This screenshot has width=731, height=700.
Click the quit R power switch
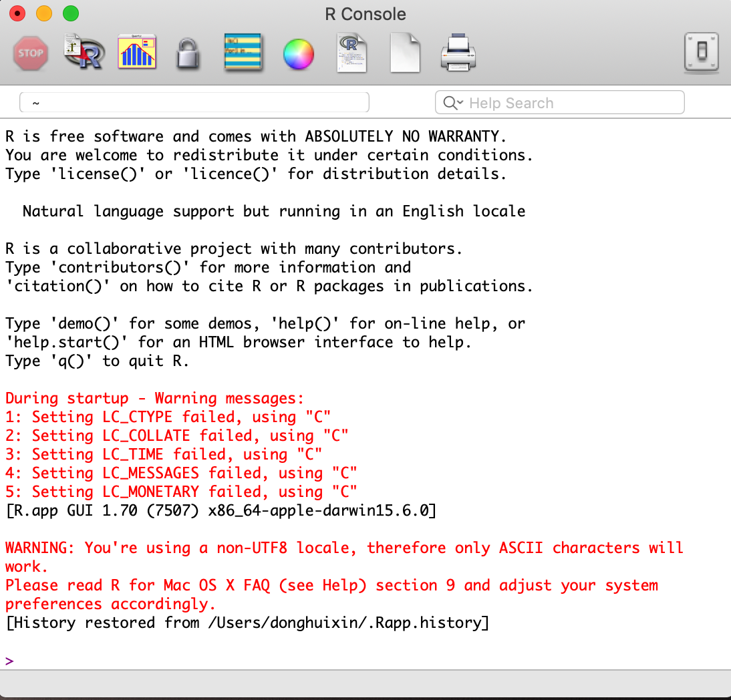701,52
